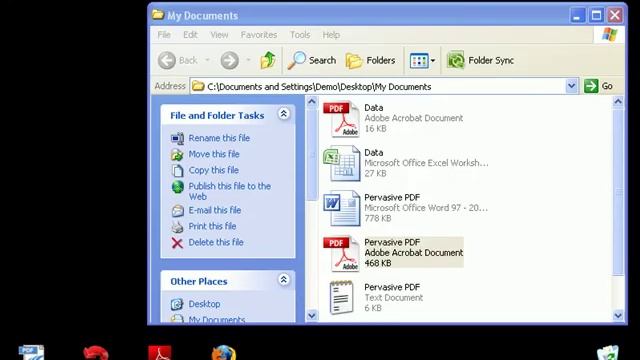Go up one folder level
This screenshot has width=640, height=360.
click(x=268, y=60)
